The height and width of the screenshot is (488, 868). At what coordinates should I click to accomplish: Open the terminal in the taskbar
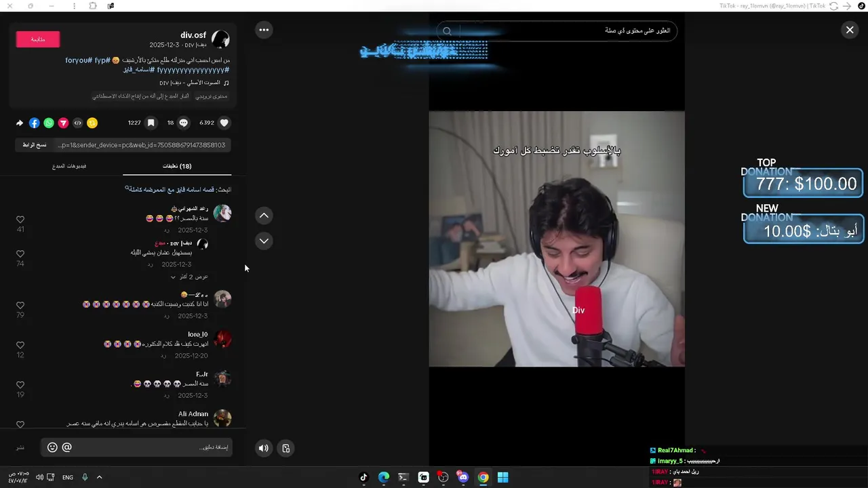(403, 477)
